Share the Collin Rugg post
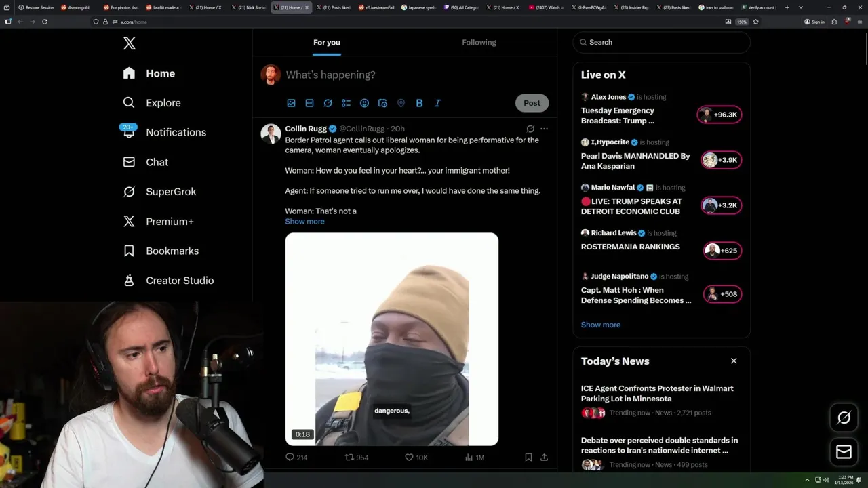This screenshot has height=488, width=868. pyautogui.click(x=544, y=457)
